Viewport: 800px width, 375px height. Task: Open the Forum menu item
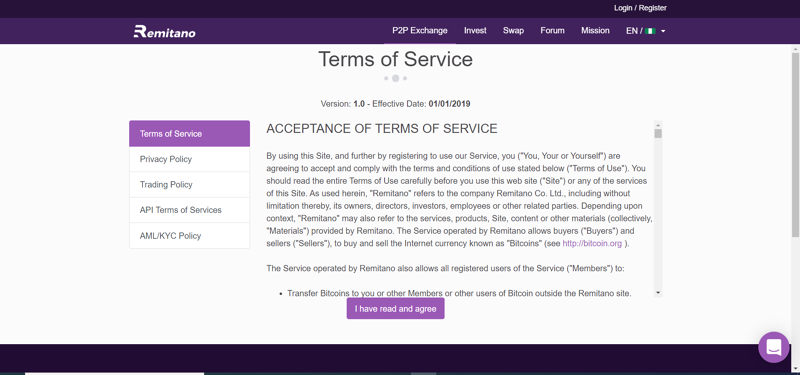click(552, 31)
